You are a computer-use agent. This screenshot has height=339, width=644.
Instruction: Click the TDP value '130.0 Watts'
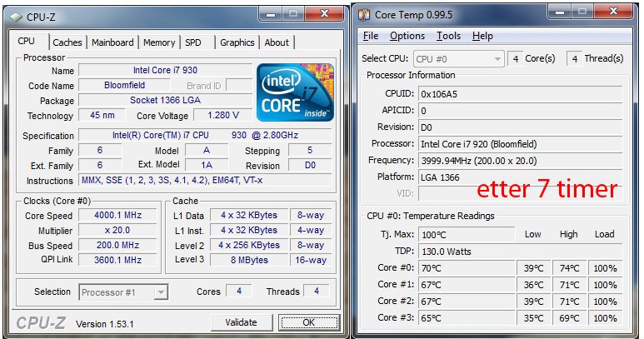click(521, 252)
